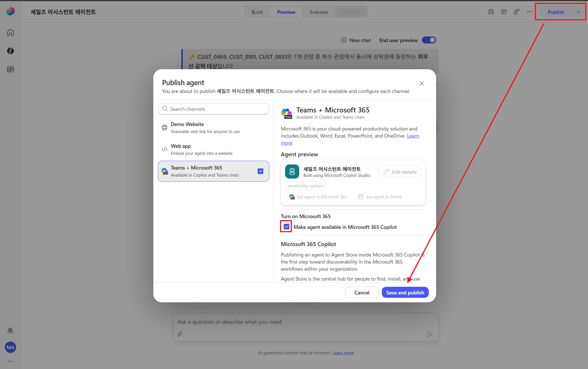Focus the Search channels field

214,109
